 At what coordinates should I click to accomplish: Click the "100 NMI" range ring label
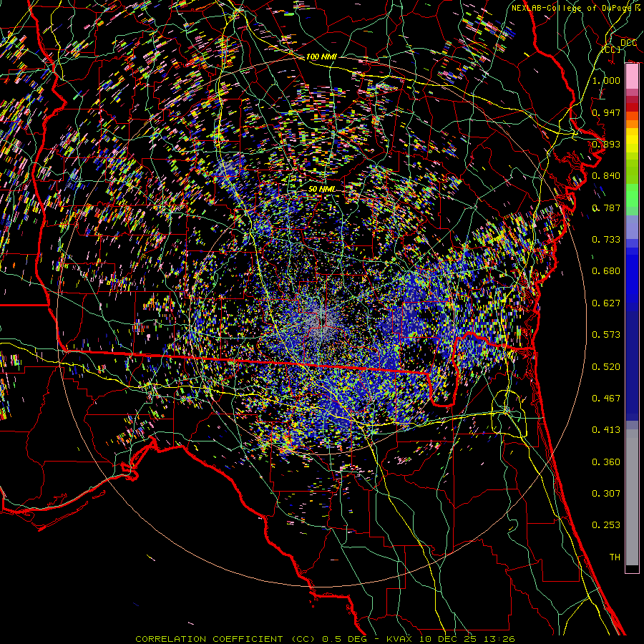coord(321,57)
